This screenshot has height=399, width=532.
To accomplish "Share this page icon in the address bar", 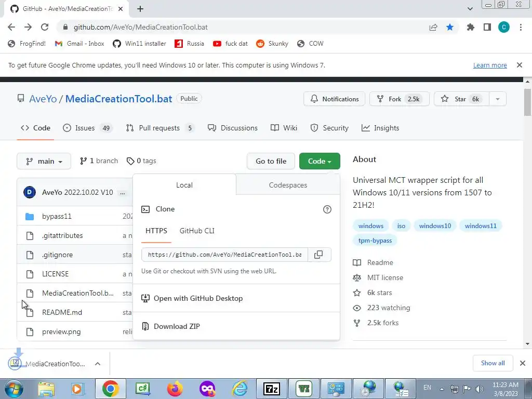I will click(433, 27).
